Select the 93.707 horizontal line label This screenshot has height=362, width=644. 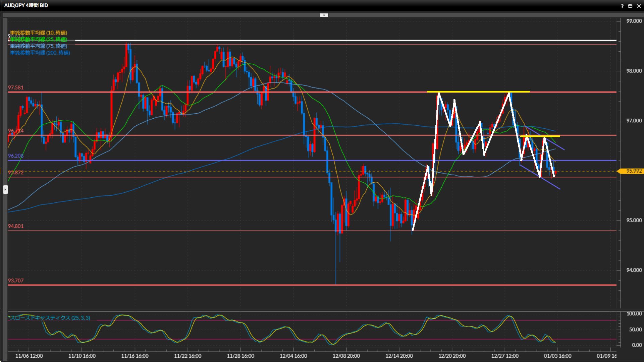click(16, 281)
